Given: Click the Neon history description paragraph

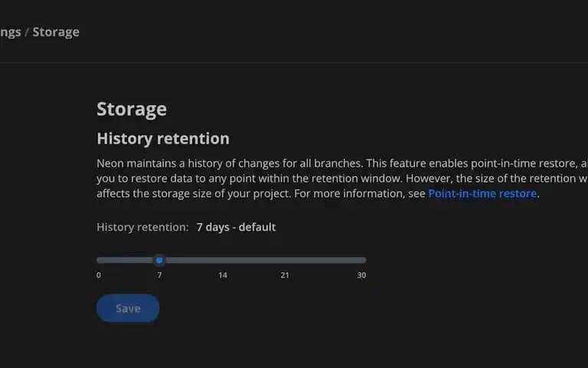Looking at the screenshot, I should (342, 179).
